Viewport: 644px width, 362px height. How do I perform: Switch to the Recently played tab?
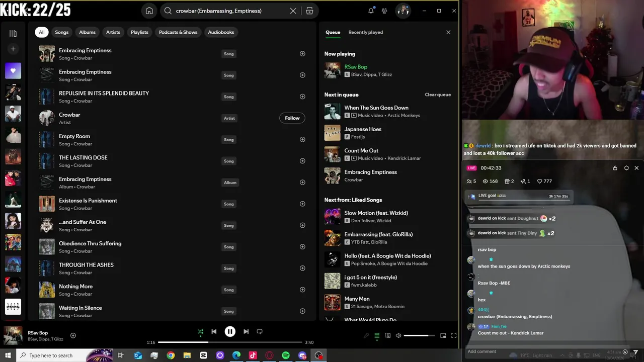pos(366,32)
